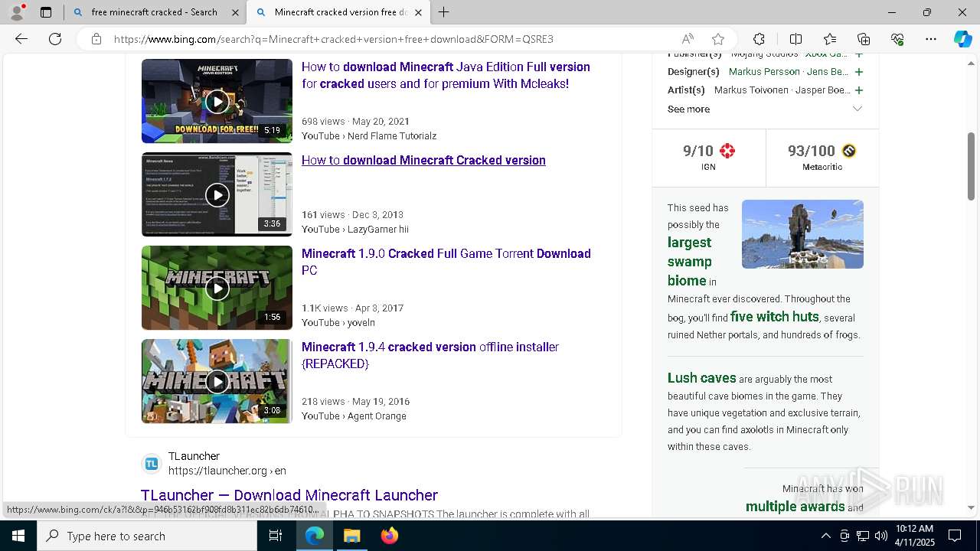Close the 'free minecraft cracked' tab

pos(234,12)
